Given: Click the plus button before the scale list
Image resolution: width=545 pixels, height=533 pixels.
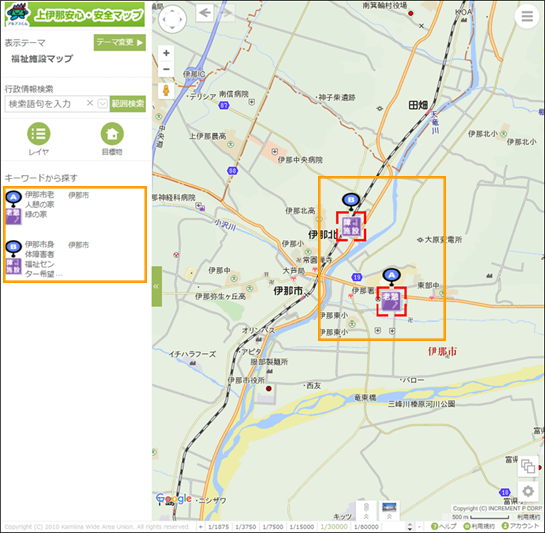Looking at the screenshot, I should coord(201,527).
